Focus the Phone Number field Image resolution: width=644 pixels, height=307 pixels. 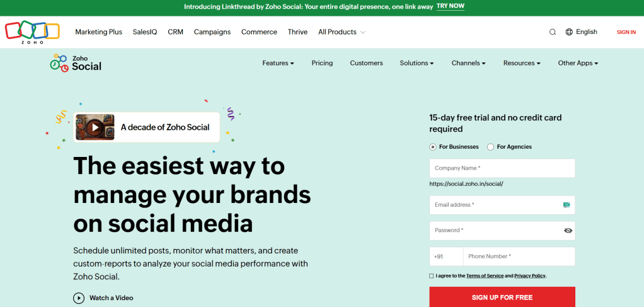point(519,257)
